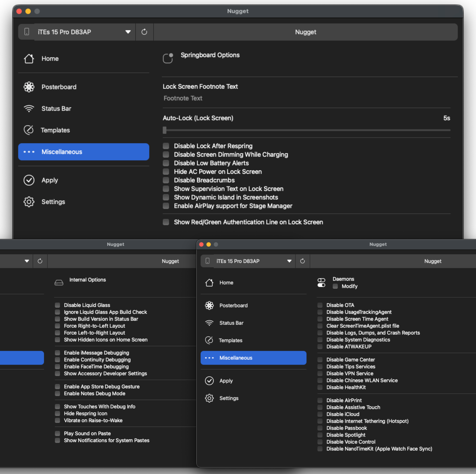
Task: Click the Auto-Lock slider track
Action: (307, 130)
